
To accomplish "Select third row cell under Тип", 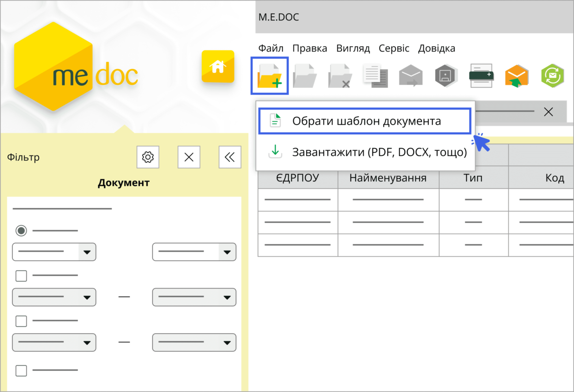I will 473,245.
